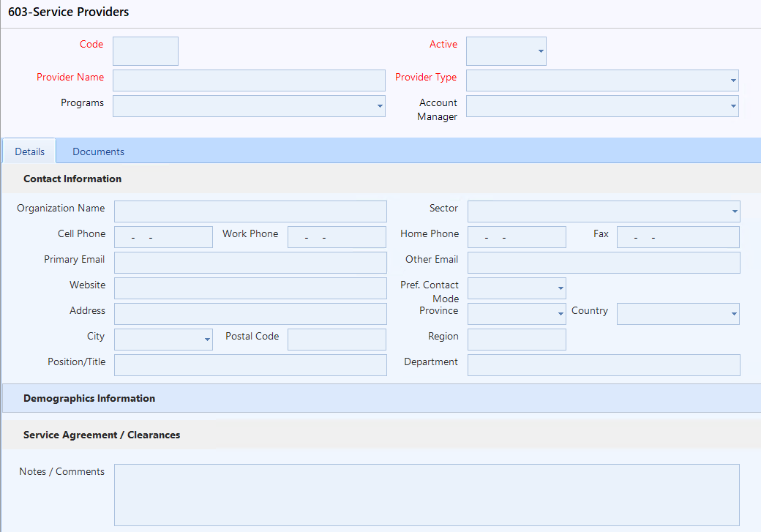
Task: Focus the Postal Code field
Action: coord(337,340)
